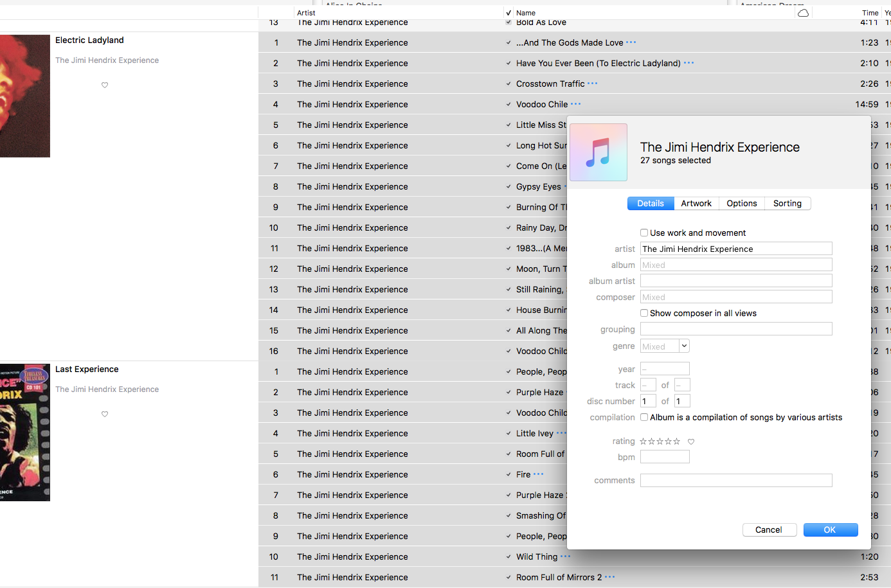Uncheck the Fire song checkmark
891x588 pixels.
(509, 474)
